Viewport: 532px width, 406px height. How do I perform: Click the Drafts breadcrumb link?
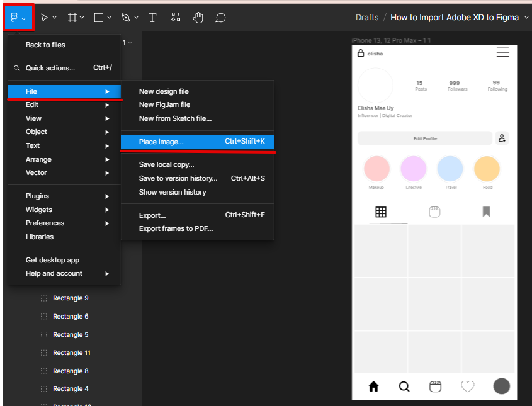(368, 18)
